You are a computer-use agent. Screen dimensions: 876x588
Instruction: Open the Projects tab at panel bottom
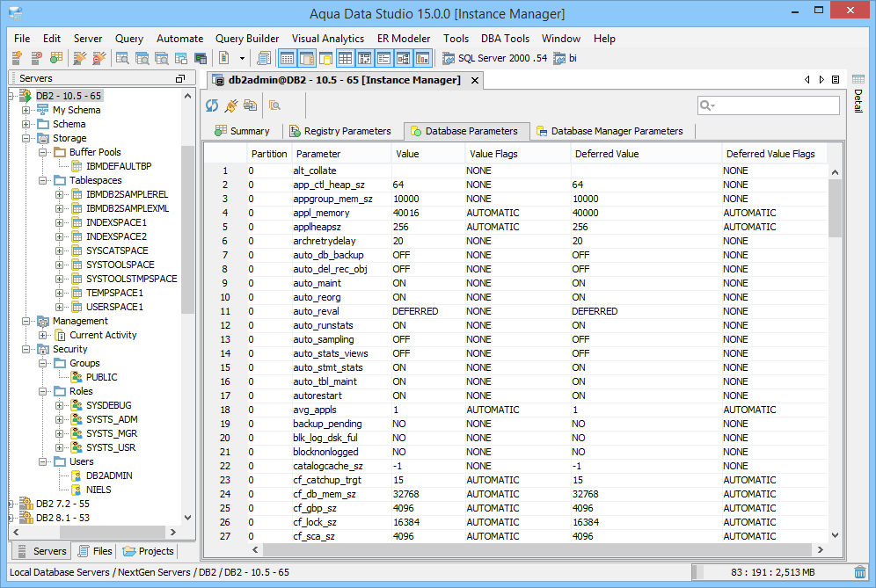click(x=148, y=551)
